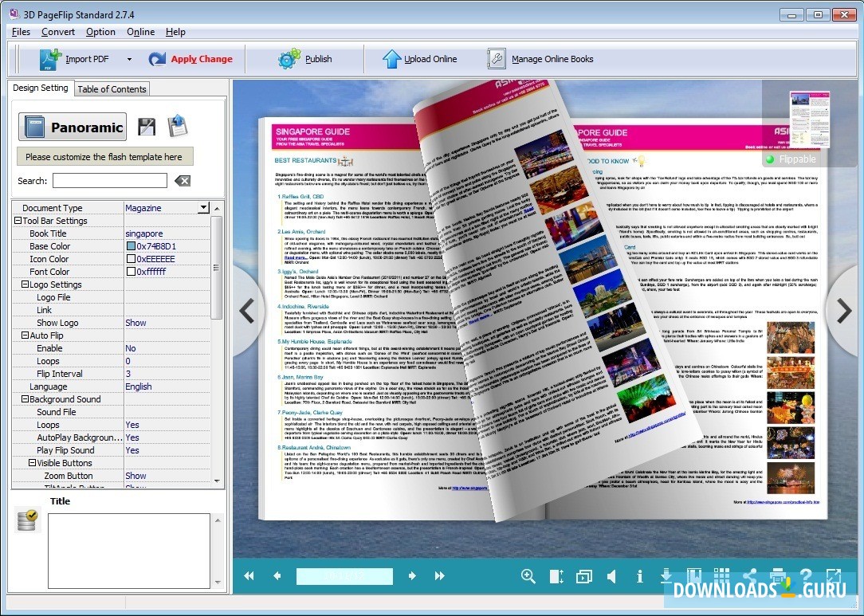The image size is (864, 616).
Task: Flip to previous page with left side arrow
Action: tap(247, 312)
